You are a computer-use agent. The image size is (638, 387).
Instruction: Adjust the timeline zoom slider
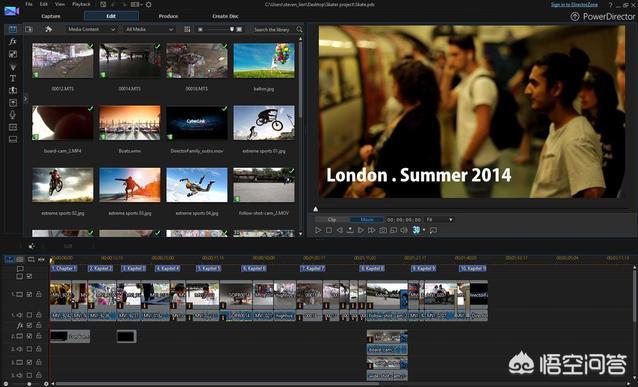point(29,383)
